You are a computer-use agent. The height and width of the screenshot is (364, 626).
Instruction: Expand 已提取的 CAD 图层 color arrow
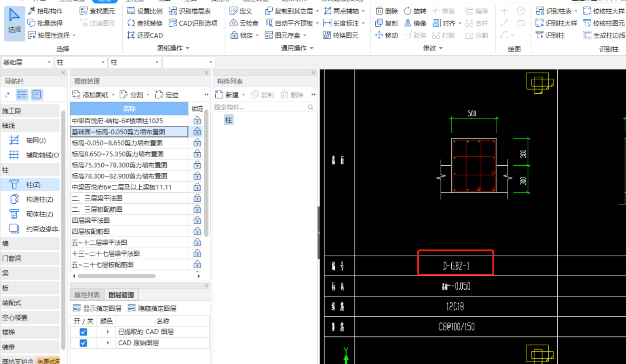108,332
